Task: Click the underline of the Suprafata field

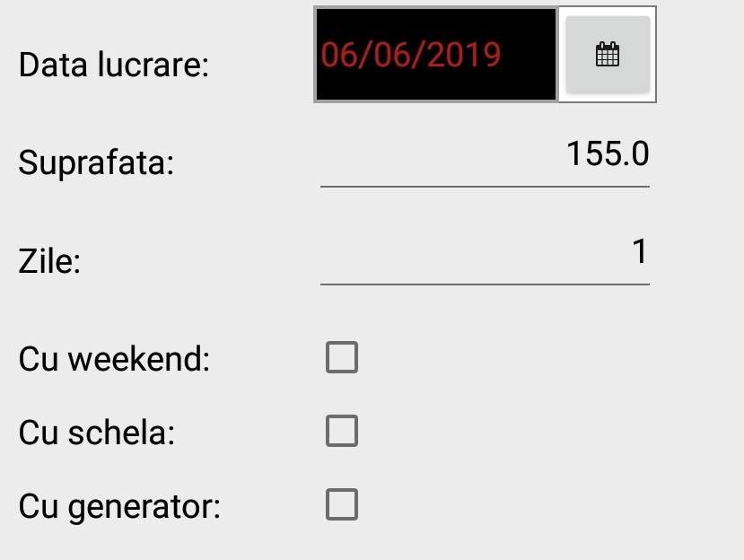Action: [x=485, y=186]
